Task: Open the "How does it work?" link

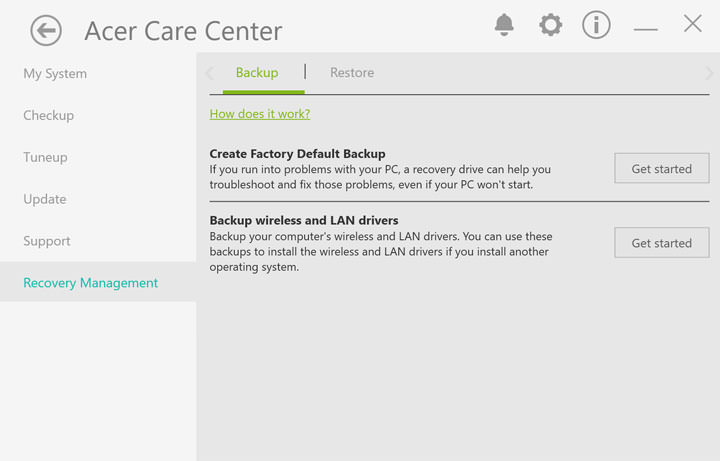Action: pyautogui.click(x=260, y=114)
